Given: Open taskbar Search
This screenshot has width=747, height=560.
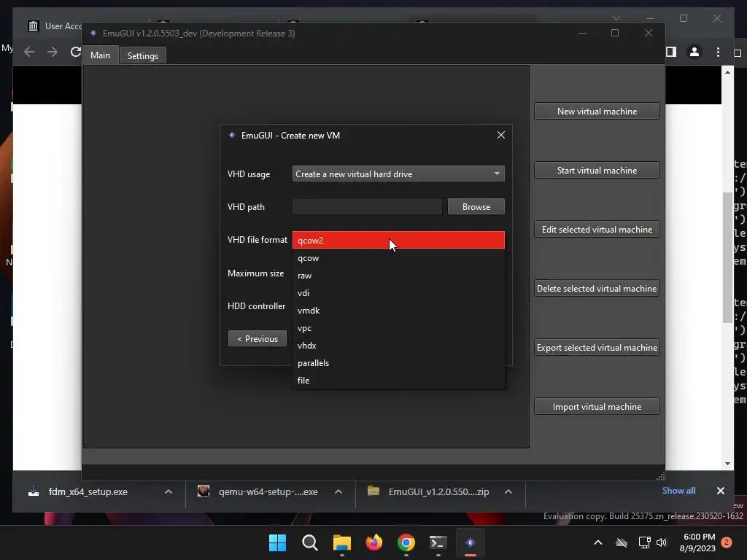Looking at the screenshot, I should pos(309,542).
